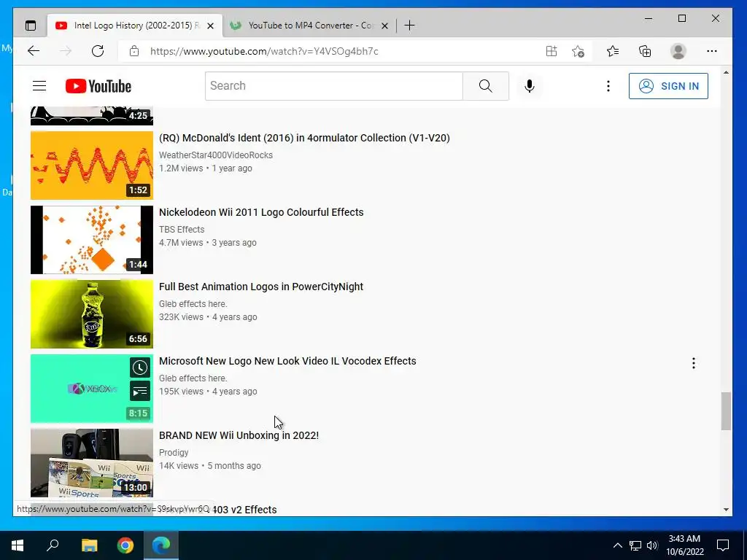Open the volume speaker tray icon
The image size is (747, 560).
(652, 545)
